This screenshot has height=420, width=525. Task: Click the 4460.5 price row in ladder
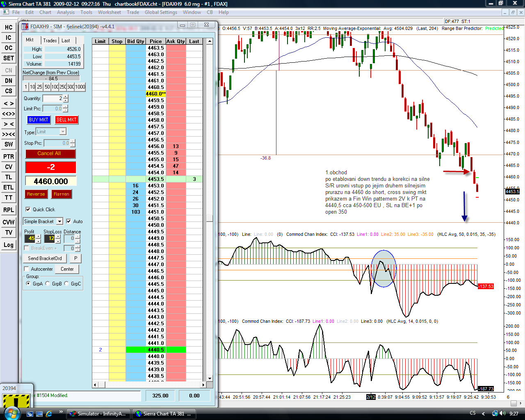point(147,87)
